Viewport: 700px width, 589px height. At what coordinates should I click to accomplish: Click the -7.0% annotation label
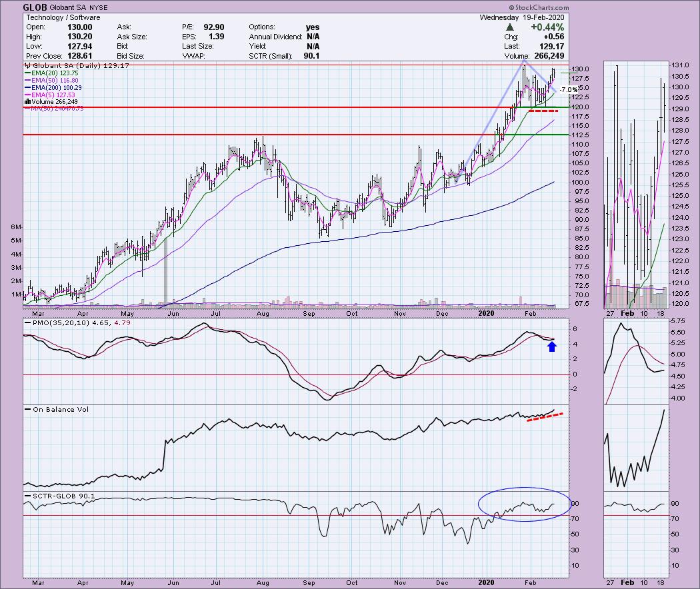point(568,90)
